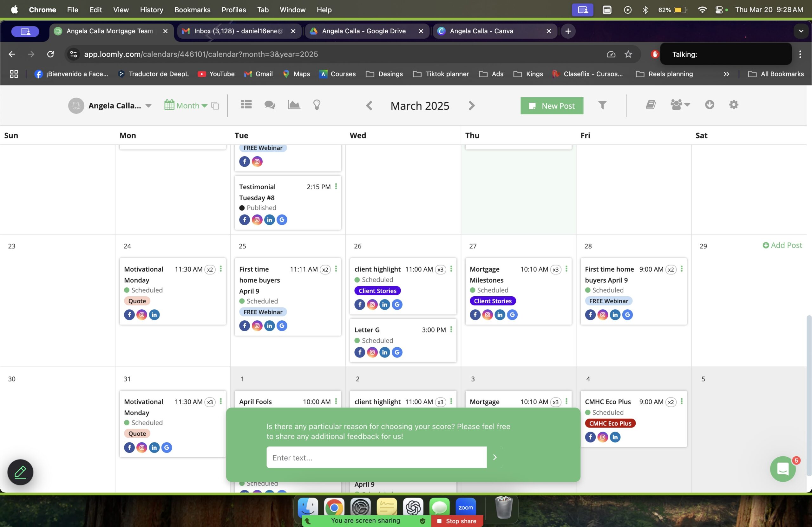Click Add Post on day 29
Image resolution: width=812 pixels, height=527 pixels.
click(782, 245)
